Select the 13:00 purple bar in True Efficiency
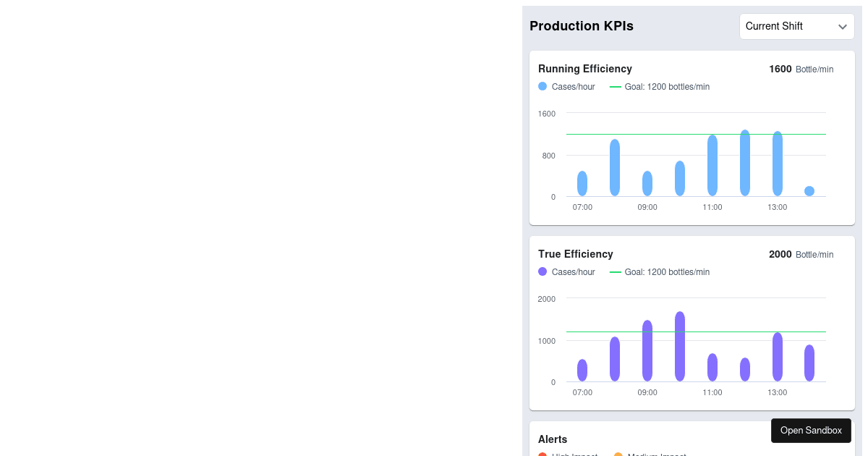This screenshot has height=456, width=868. [x=778, y=357]
